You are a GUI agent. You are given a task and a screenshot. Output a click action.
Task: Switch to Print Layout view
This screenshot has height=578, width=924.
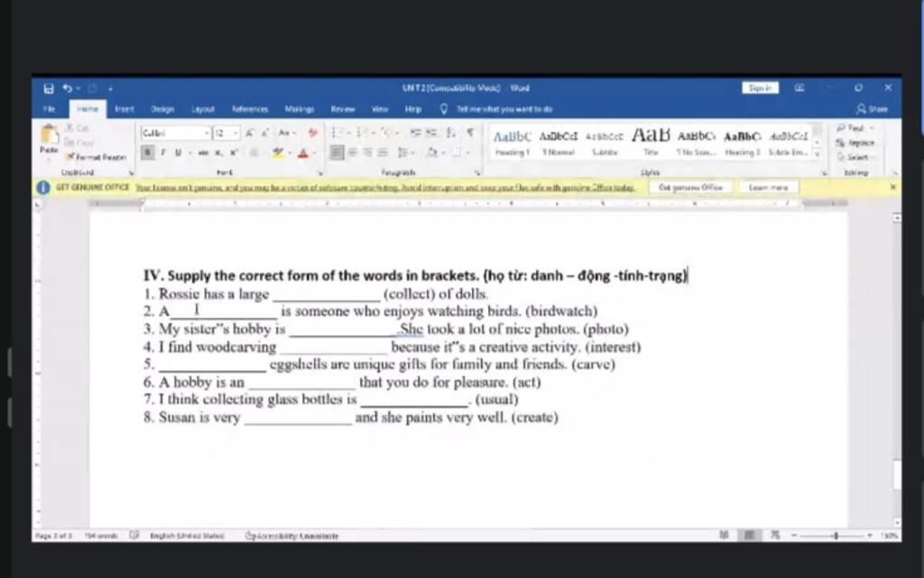749,535
